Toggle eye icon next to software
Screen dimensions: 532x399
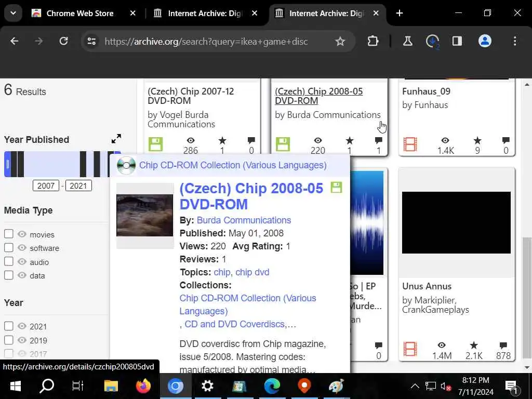pyautogui.click(x=22, y=248)
